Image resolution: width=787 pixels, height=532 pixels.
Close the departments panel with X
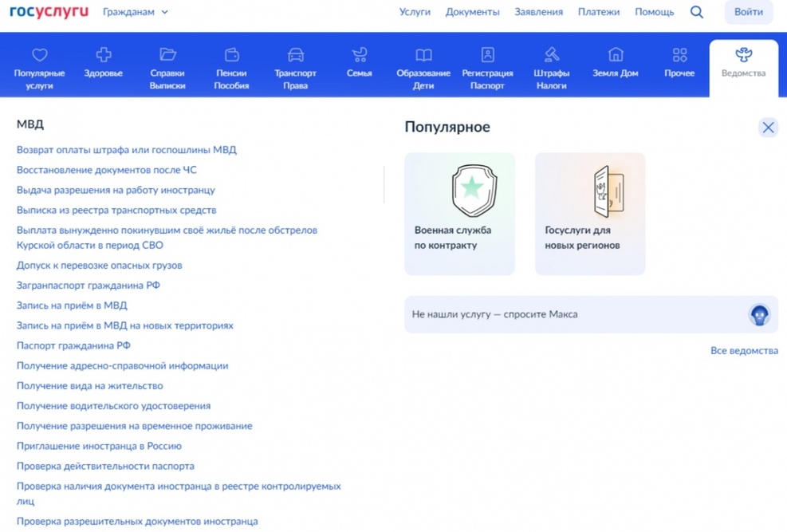coord(768,128)
